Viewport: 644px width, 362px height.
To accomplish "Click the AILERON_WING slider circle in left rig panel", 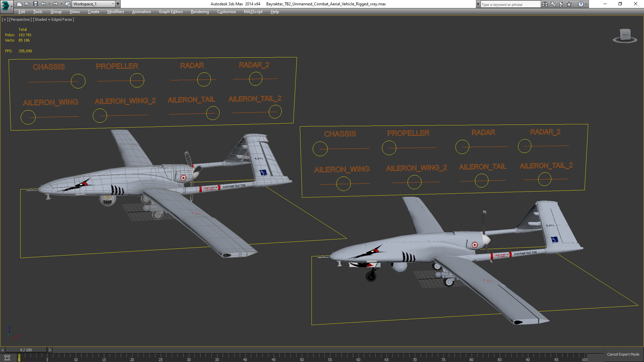I will [28, 117].
